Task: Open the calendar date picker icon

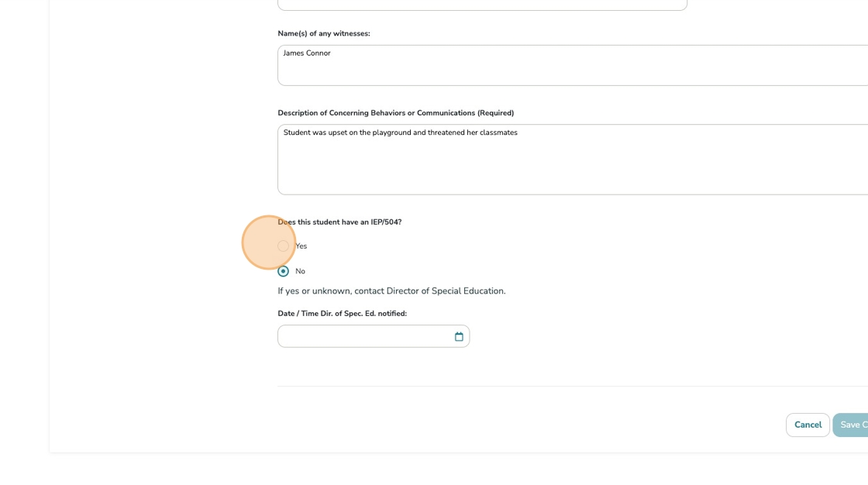Action: coord(459,336)
